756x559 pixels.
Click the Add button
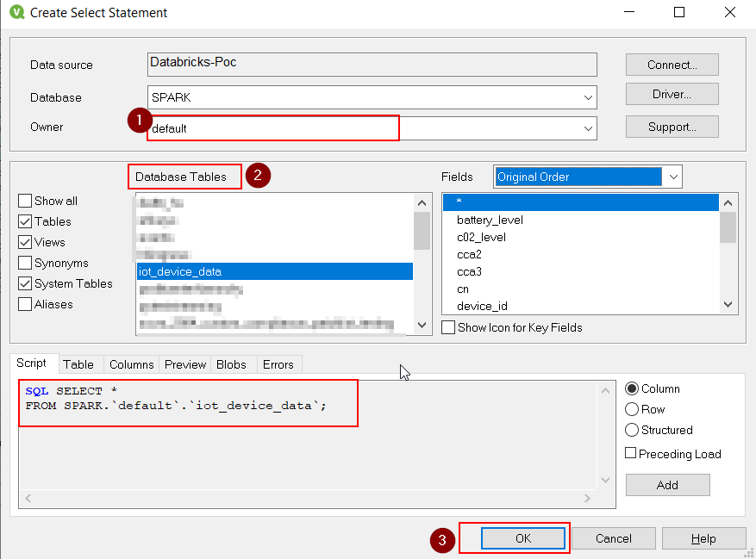point(667,485)
